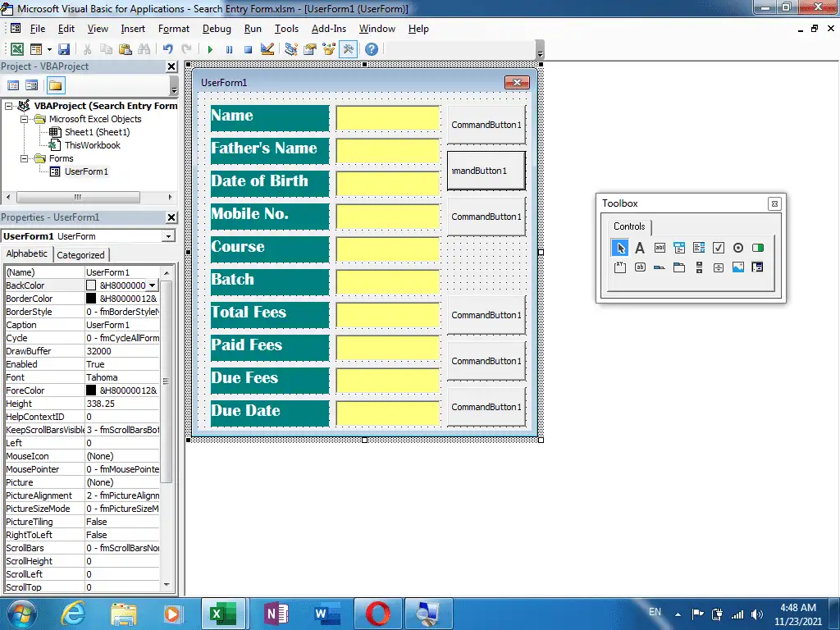
Task: Open the Properties Window toolbar icon
Action: coord(309,49)
